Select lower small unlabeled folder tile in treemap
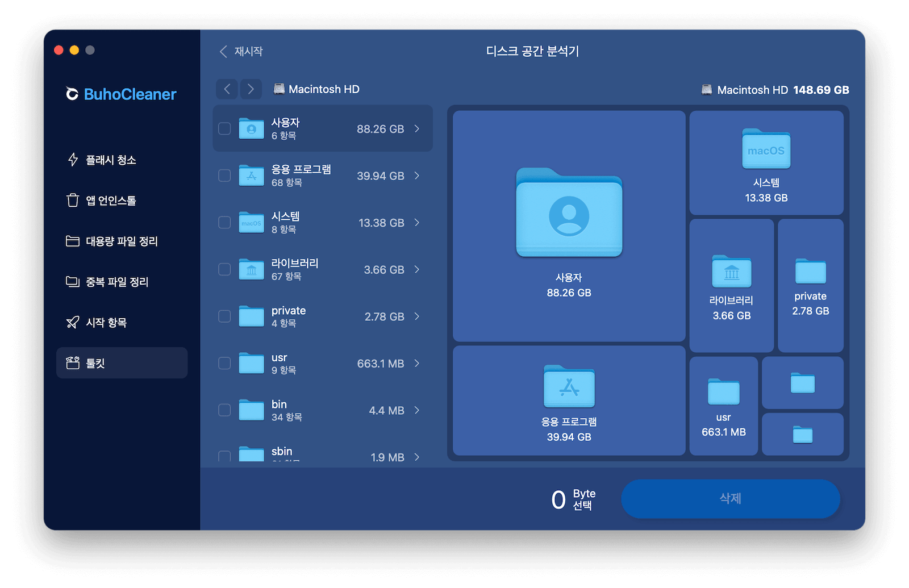The image size is (909, 588). tap(802, 434)
